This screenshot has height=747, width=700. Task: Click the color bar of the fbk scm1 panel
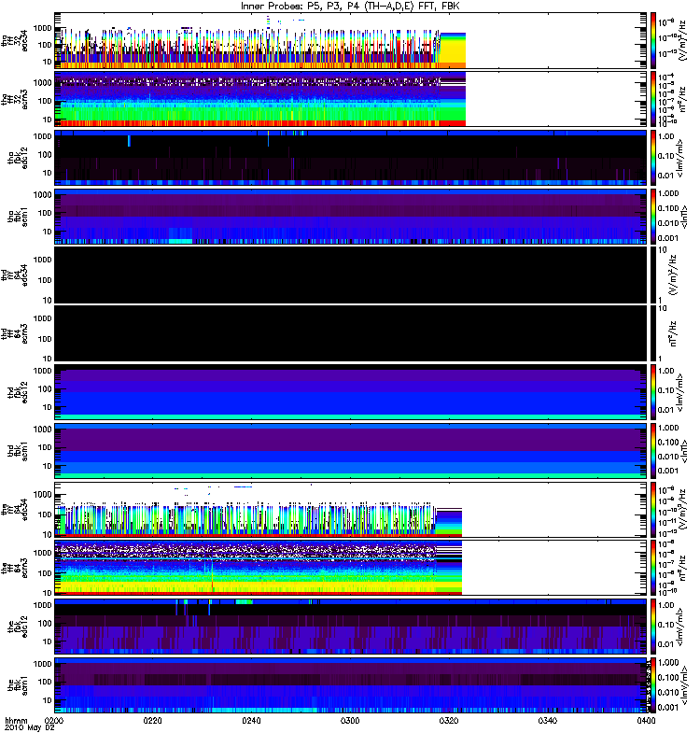(653, 685)
